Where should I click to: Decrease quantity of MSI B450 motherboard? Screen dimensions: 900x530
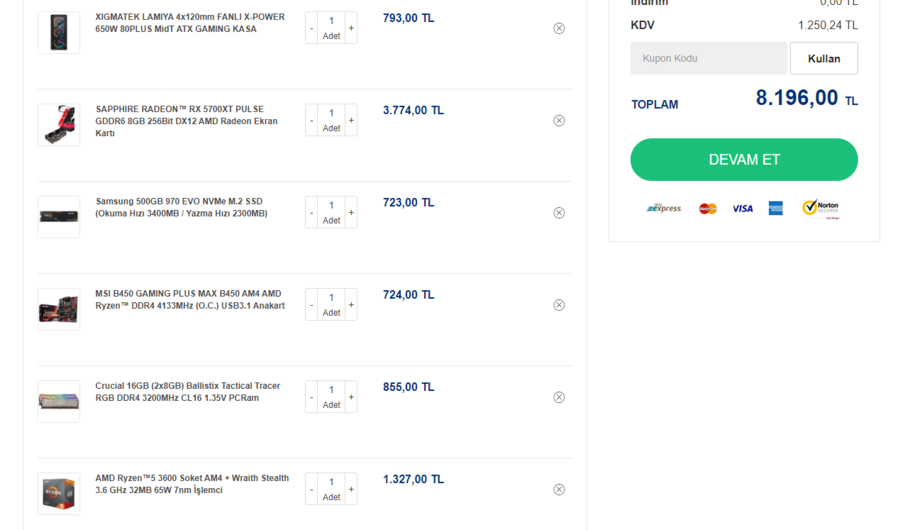click(x=311, y=305)
